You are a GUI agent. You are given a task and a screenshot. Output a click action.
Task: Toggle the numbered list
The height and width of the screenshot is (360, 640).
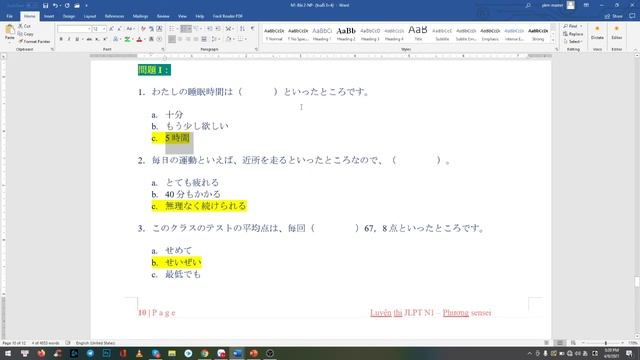pyautogui.click(x=184, y=29)
